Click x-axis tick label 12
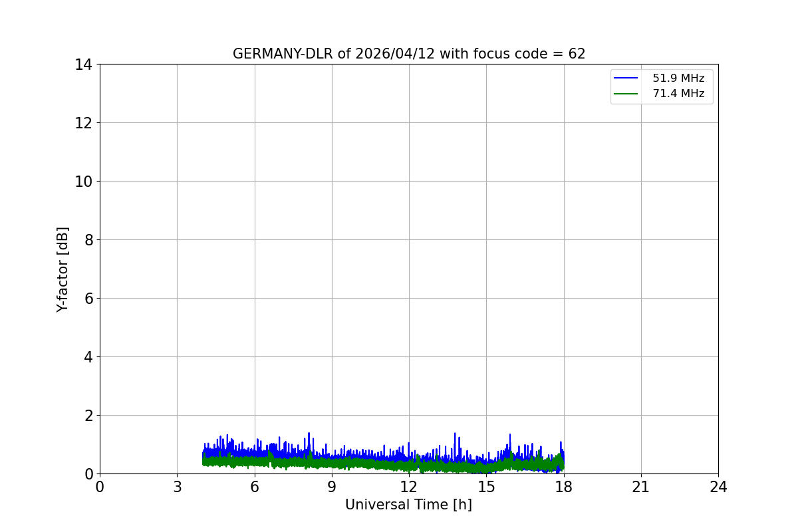The image size is (798, 532). (x=409, y=487)
